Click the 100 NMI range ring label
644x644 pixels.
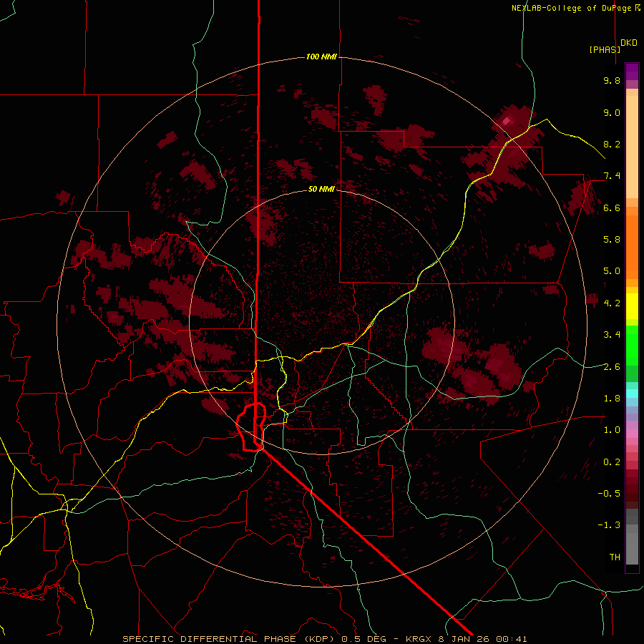pyautogui.click(x=321, y=57)
